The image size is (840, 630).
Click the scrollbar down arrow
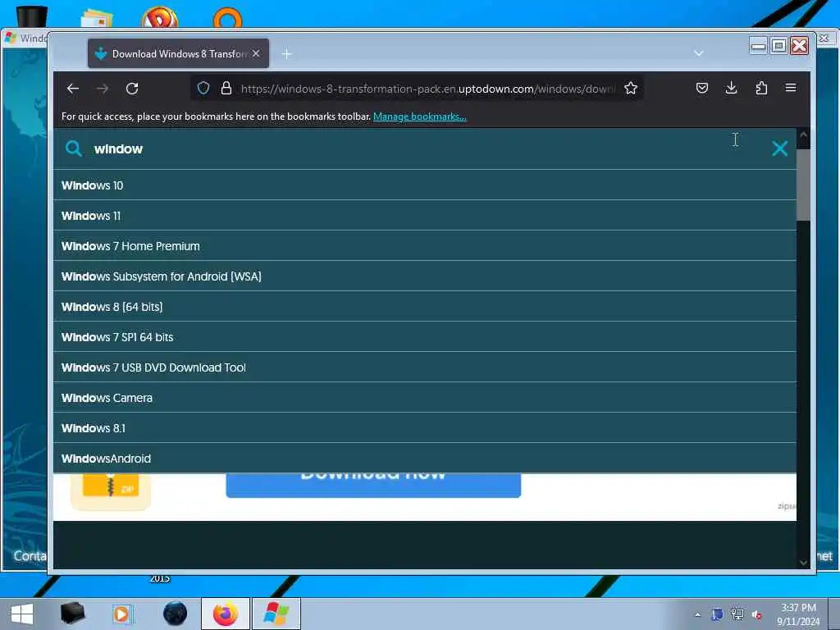803,563
